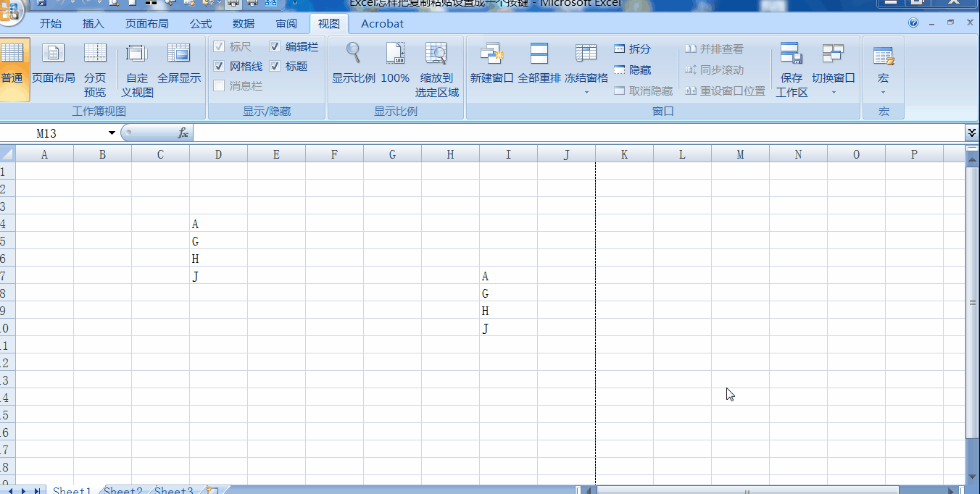Click 拆分 split window button
Screen dimensions: 980x494
tap(632, 49)
